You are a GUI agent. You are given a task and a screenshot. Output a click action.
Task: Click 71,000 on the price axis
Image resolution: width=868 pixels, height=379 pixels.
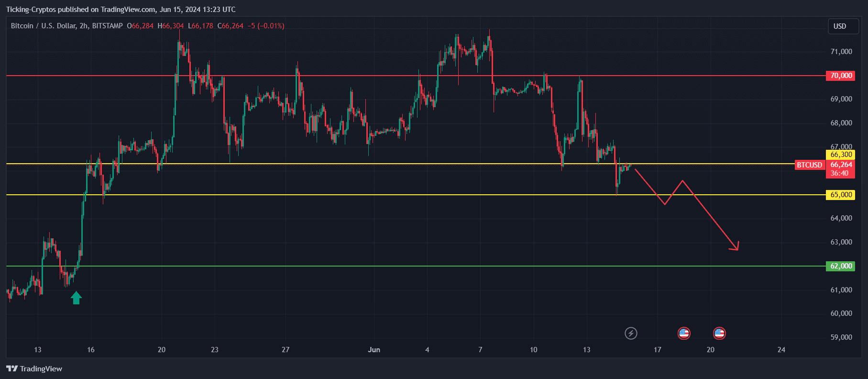coord(841,52)
